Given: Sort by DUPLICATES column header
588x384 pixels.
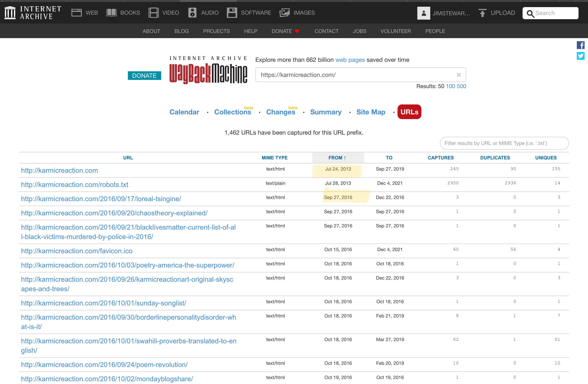Looking at the screenshot, I should pos(495,158).
